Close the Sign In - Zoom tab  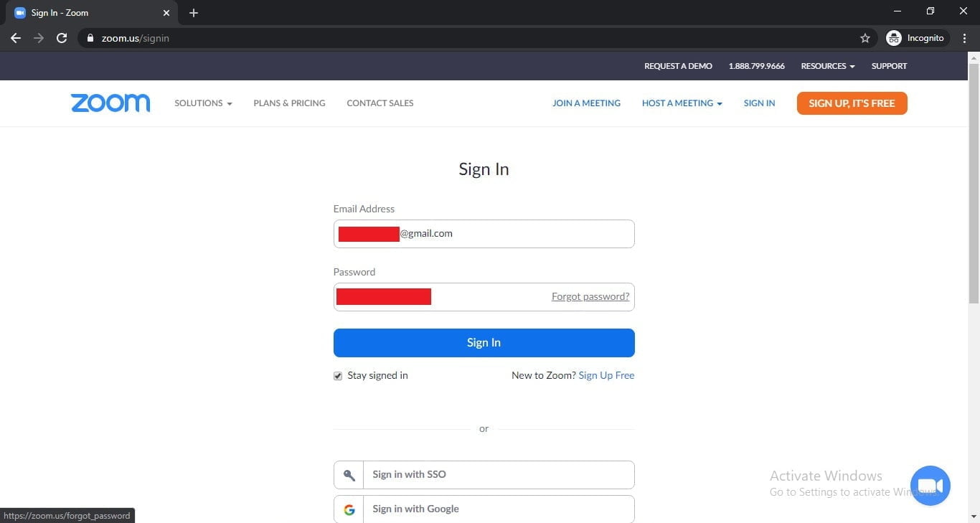[x=166, y=13]
